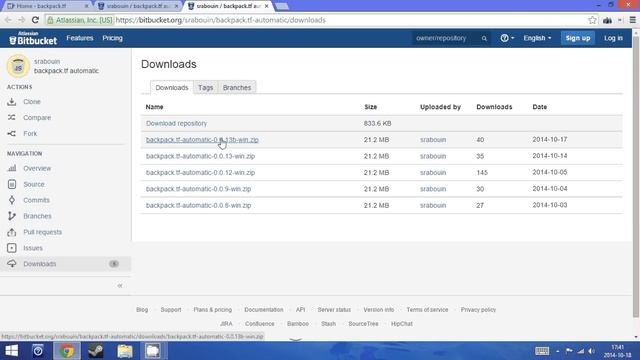This screenshot has height=360, width=640.
Task: Open Documentation footer link
Action: tap(264, 310)
